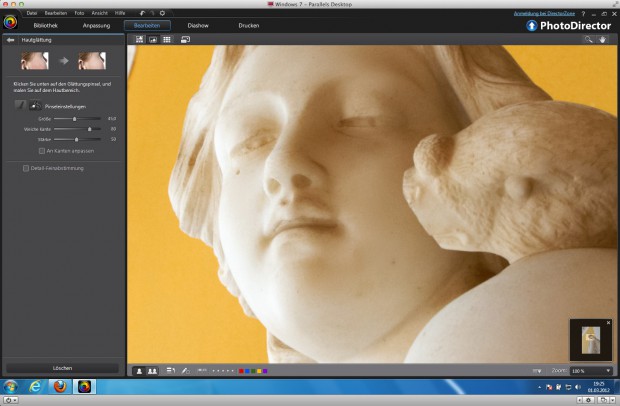Viewport: 620px width, 406px height.
Task: Select the eraser tool next to Pinseleinstellungen
Action: 35,105
